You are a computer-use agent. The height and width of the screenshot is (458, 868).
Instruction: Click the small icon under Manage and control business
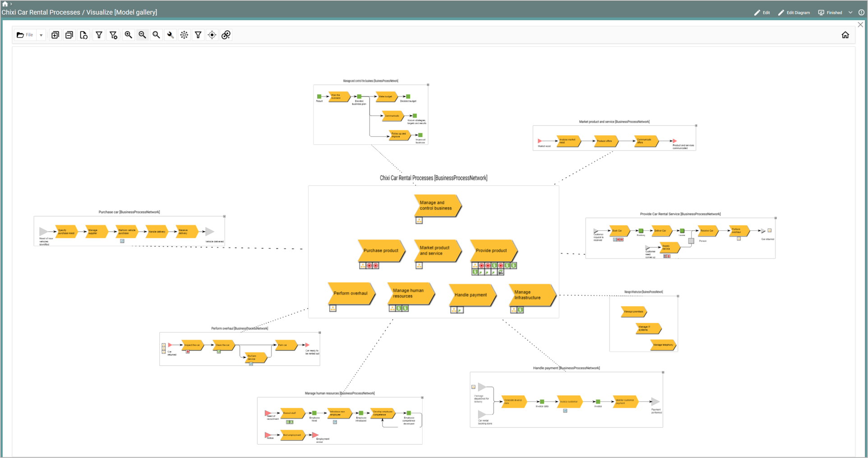click(x=419, y=220)
